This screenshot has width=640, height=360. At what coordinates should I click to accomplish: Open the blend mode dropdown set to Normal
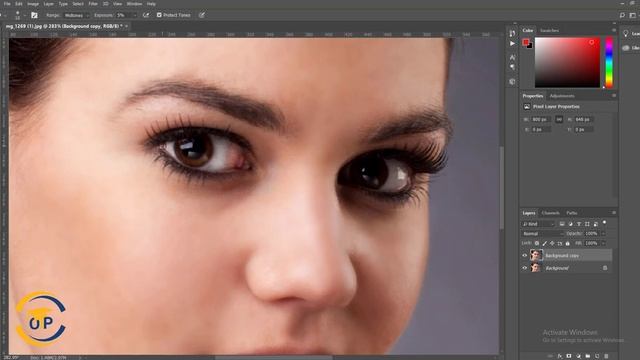(542, 234)
